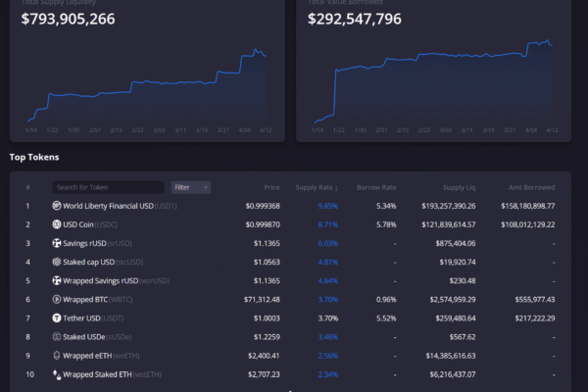Image resolution: width=588 pixels, height=392 pixels.
Task: Click the Savings rUSD token icon
Action: point(56,243)
